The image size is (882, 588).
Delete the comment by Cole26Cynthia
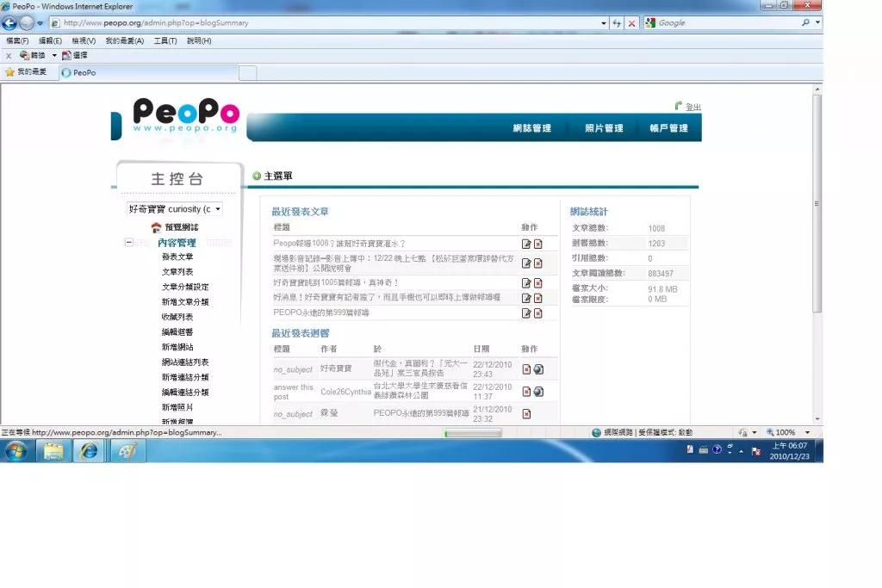click(x=526, y=391)
